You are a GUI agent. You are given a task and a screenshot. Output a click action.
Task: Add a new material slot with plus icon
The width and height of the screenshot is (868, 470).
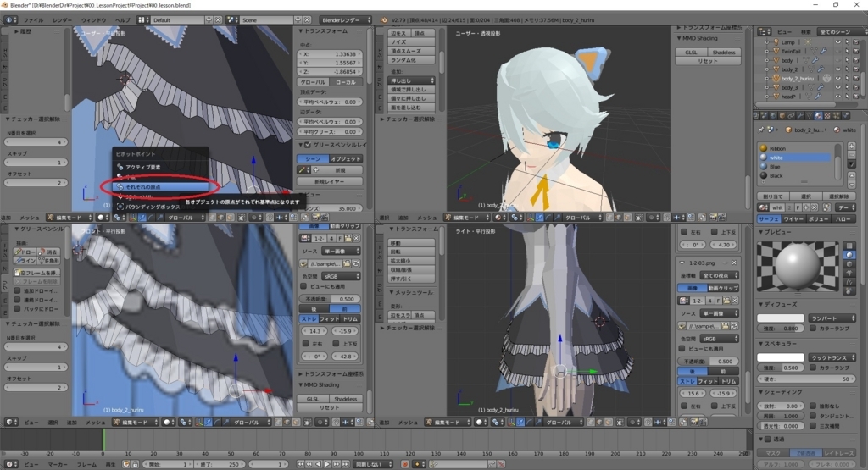pos(851,147)
